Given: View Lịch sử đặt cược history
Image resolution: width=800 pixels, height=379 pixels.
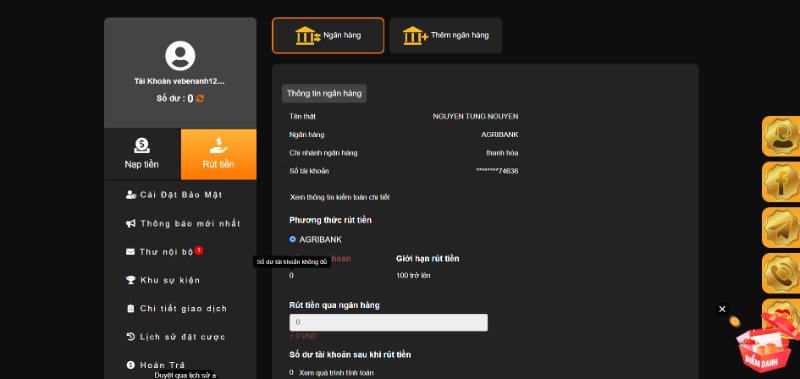Looking at the screenshot, I should pos(176,337).
